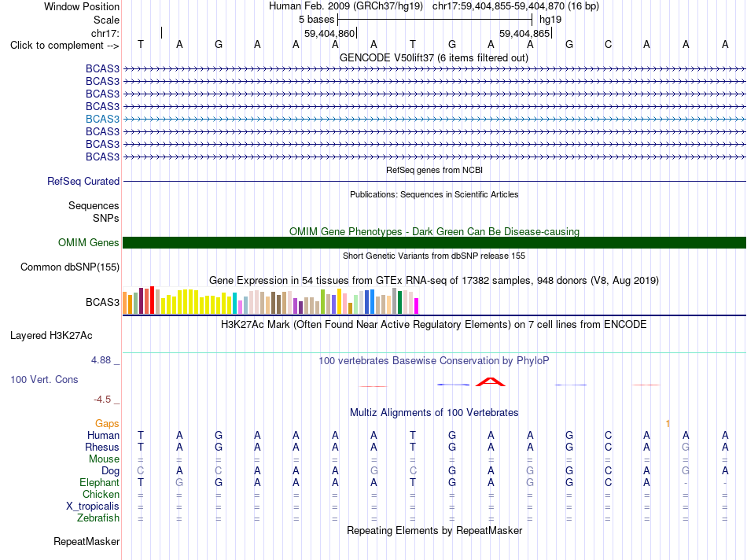
Task: Click the magenta bar ending the GTEx chart
Action: 417,305
